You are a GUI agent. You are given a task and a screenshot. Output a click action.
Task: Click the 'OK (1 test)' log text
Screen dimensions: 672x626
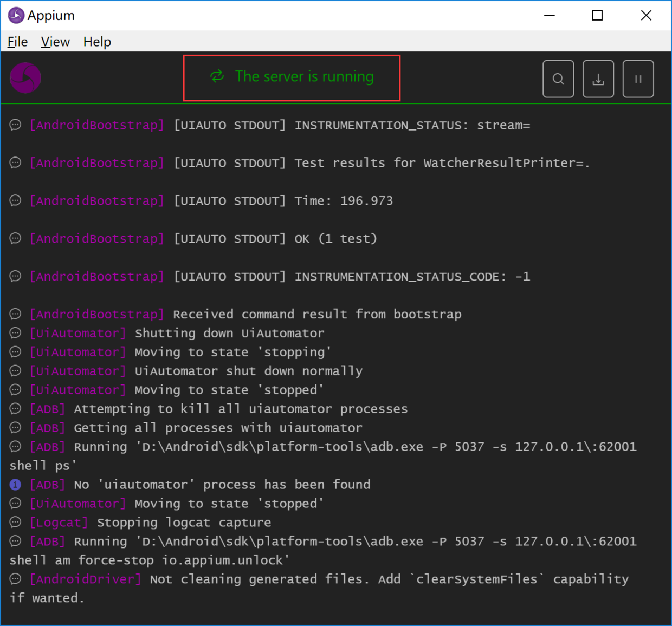pyautogui.click(x=336, y=239)
